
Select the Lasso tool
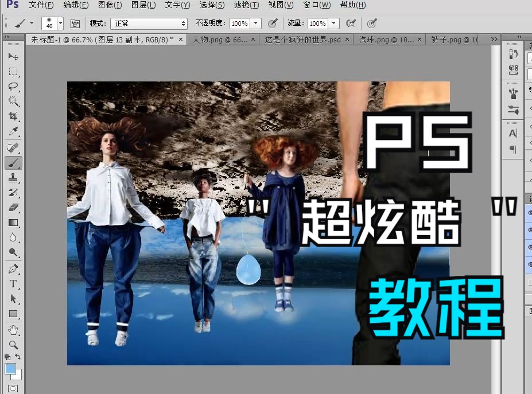(x=13, y=86)
